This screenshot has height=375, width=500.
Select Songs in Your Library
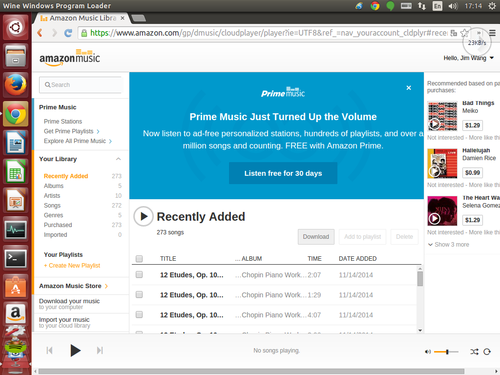tap(52, 205)
